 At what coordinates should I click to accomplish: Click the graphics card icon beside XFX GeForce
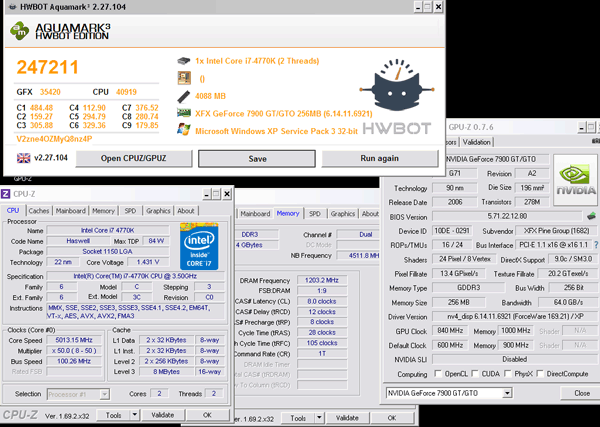(x=184, y=113)
